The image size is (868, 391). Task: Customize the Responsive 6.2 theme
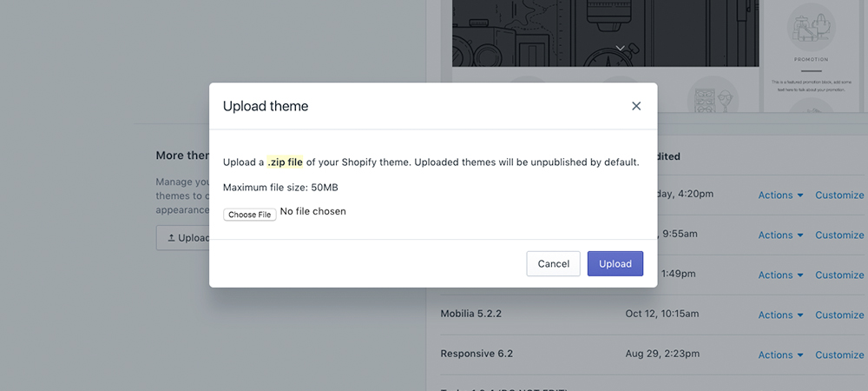click(x=839, y=355)
